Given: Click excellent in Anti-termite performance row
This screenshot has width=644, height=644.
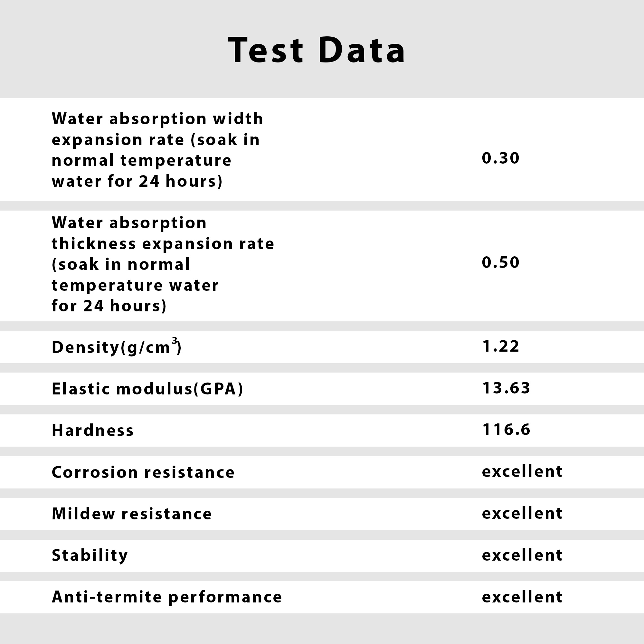Looking at the screenshot, I should point(522,597).
